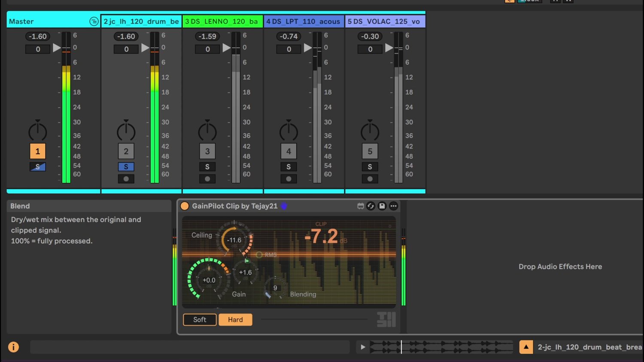
Task: Click the hot-swap preset icon on GainPilot
Action: (x=371, y=206)
